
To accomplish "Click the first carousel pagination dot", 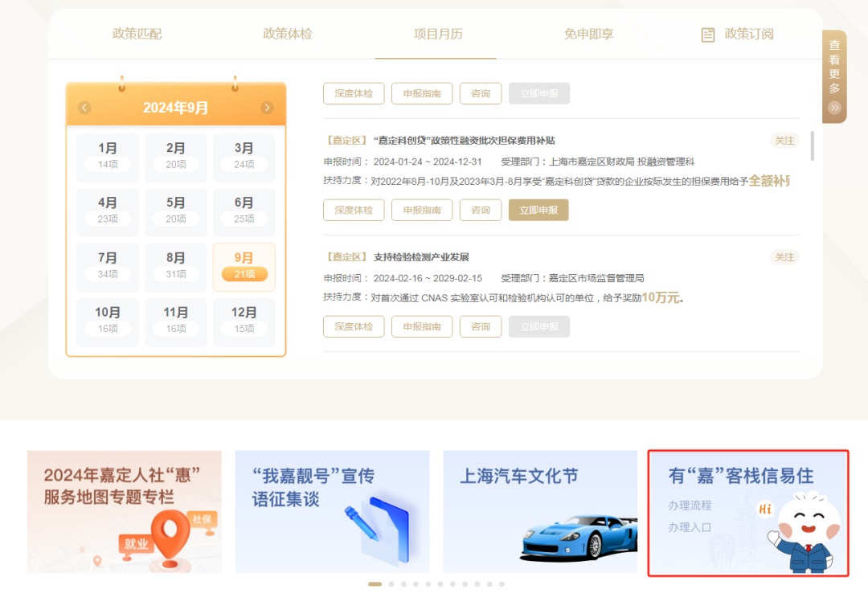I will point(375,584).
